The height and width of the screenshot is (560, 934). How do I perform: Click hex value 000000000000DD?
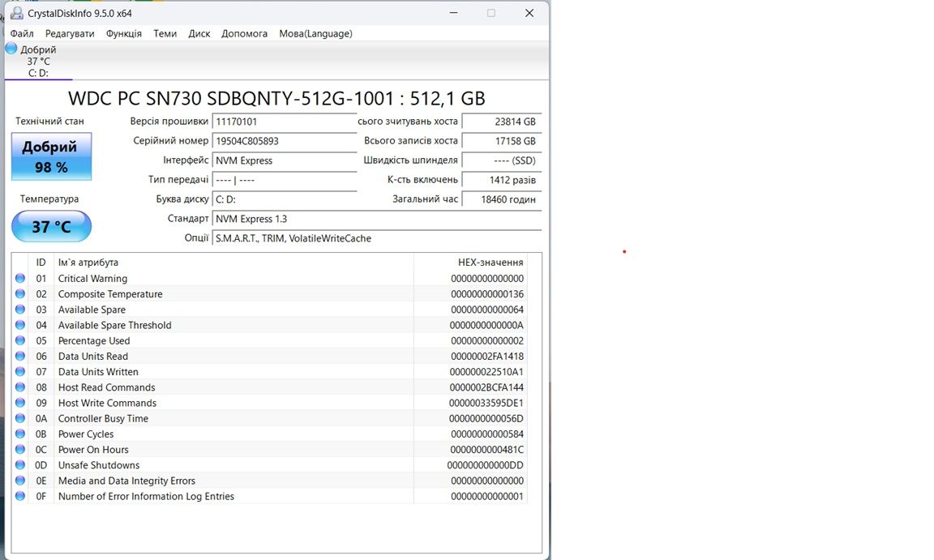(x=486, y=465)
